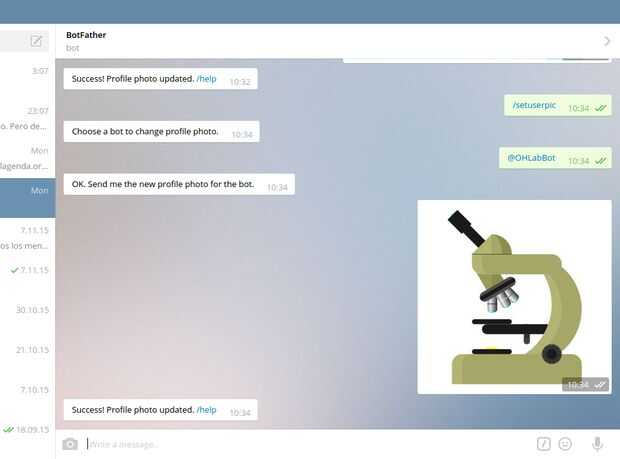Click the /help link in the bottom message
This screenshot has height=459, width=620.
[206, 410]
